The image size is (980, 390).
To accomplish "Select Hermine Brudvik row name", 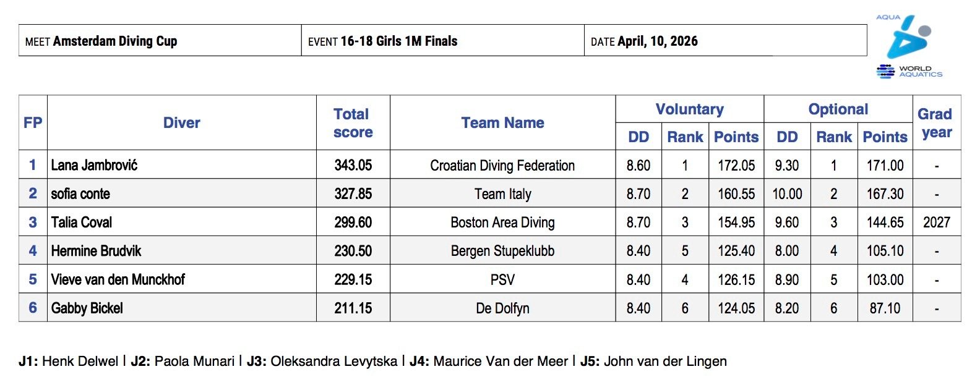I will coord(96,251).
